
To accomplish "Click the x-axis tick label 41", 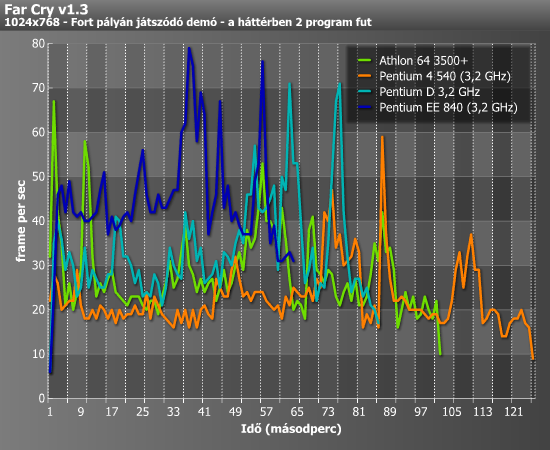I will (204, 411).
